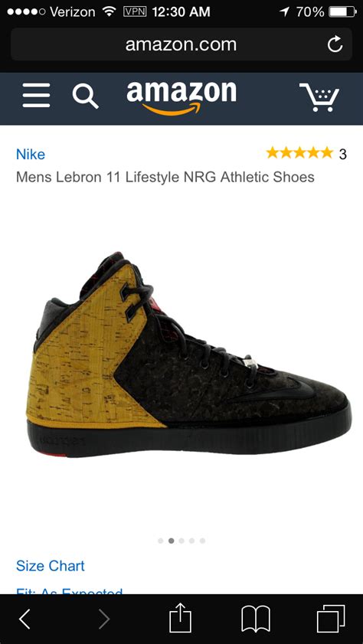Open the review count number 3
Image resolution: width=363 pixels, height=644 pixels.
[x=342, y=154]
